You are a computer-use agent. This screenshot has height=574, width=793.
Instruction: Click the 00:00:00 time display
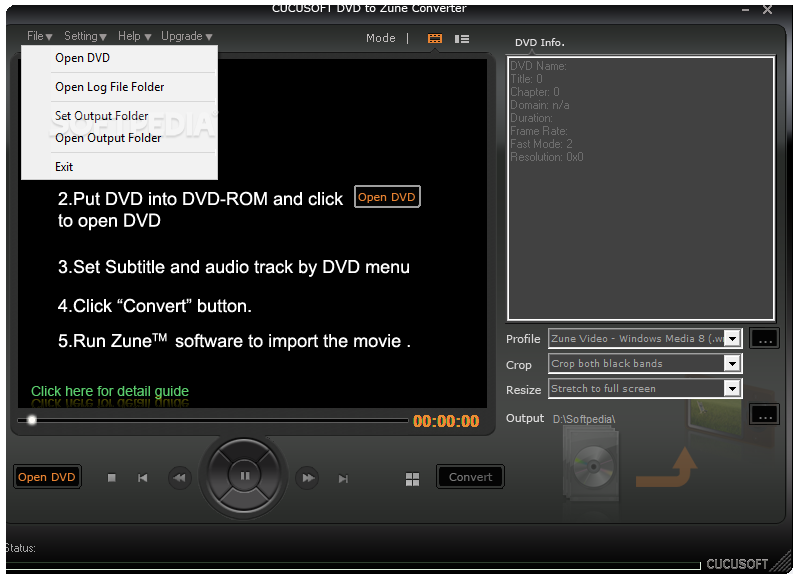click(x=446, y=421)
